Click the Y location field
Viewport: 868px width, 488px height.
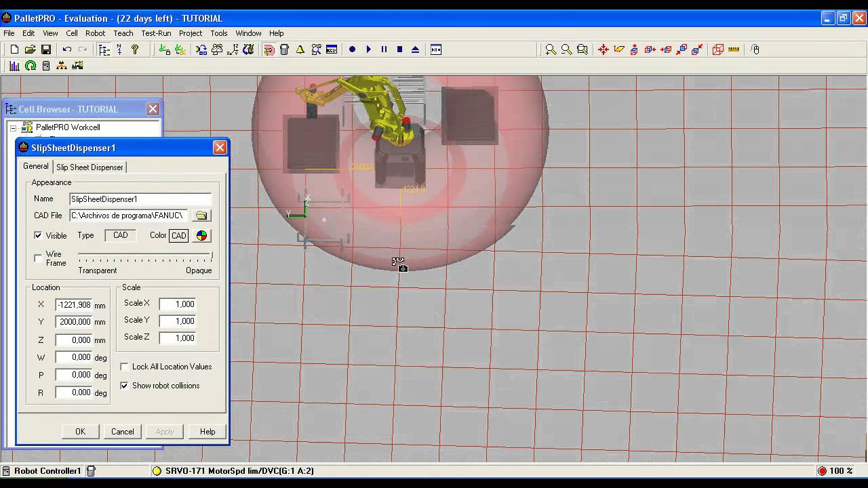click(74, 322)
